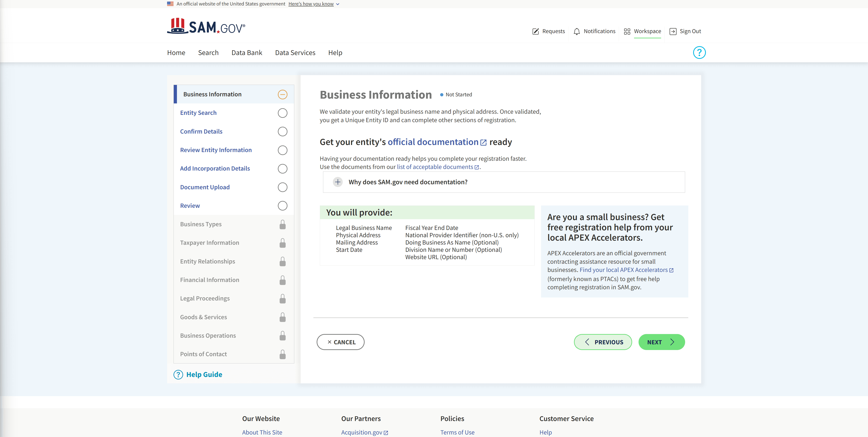Click the lock icon beside Financial Information
The width and height of the screenshot is (868, 437).
[x=282, y=280]
